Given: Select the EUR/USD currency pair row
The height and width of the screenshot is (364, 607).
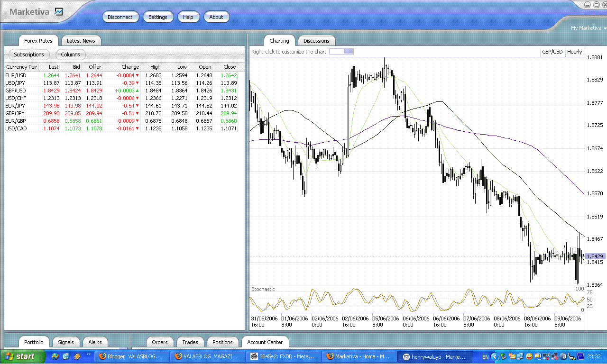Looking at the screenshot, I should (121, 75).
